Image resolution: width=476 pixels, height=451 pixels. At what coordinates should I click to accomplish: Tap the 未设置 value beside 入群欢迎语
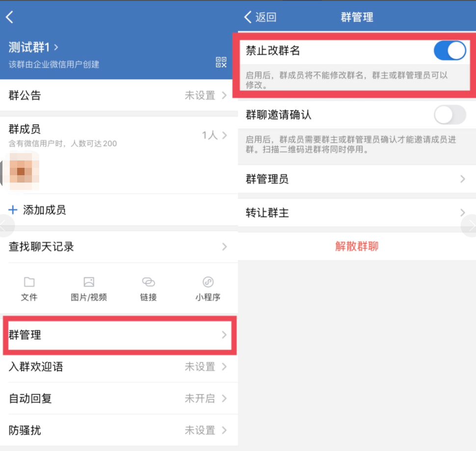pyautogui.click(x=200, y=367)
